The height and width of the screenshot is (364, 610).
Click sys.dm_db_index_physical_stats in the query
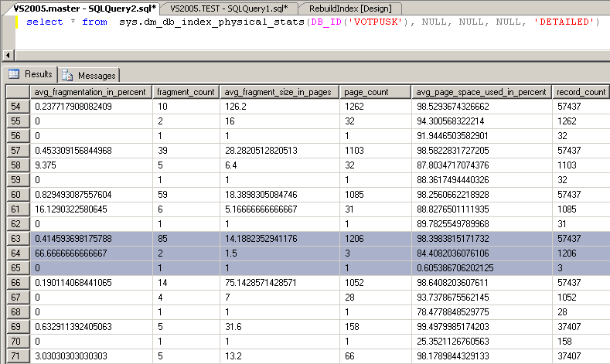[x=212, y=22]
